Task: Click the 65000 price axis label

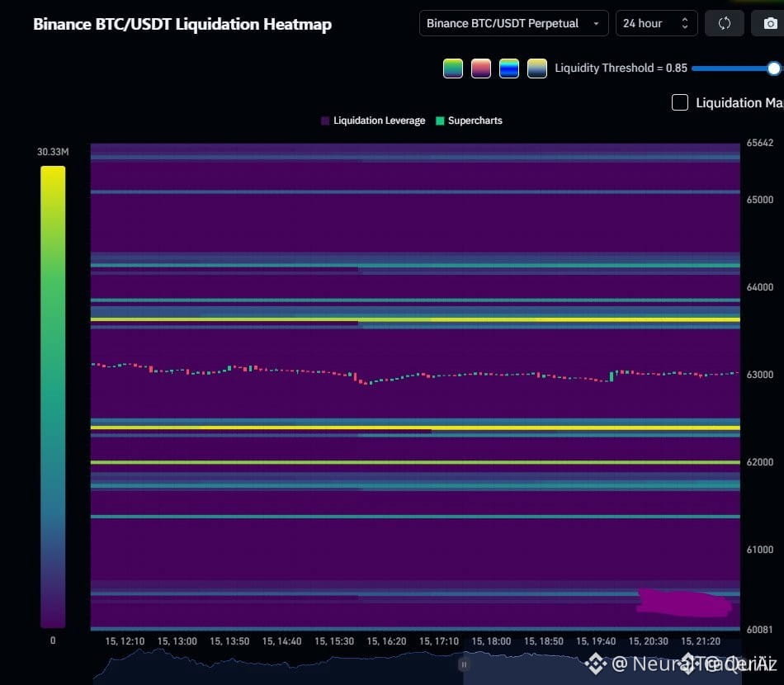Action: click(759, 200)
